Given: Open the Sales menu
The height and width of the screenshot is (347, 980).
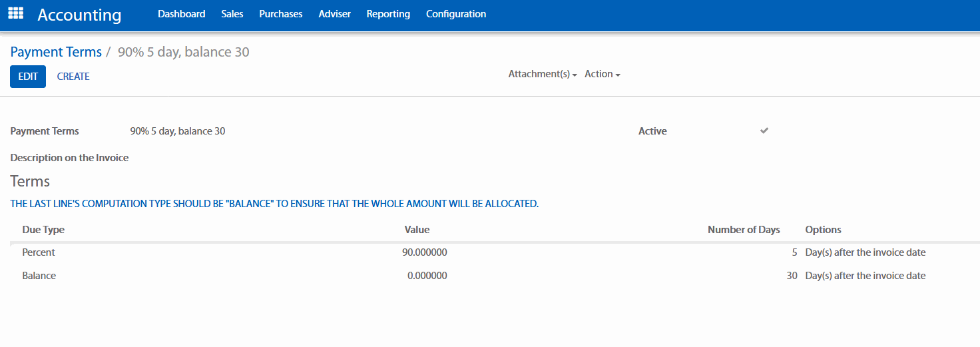Looking at the screenshot, I should click(x=232, y=13).
